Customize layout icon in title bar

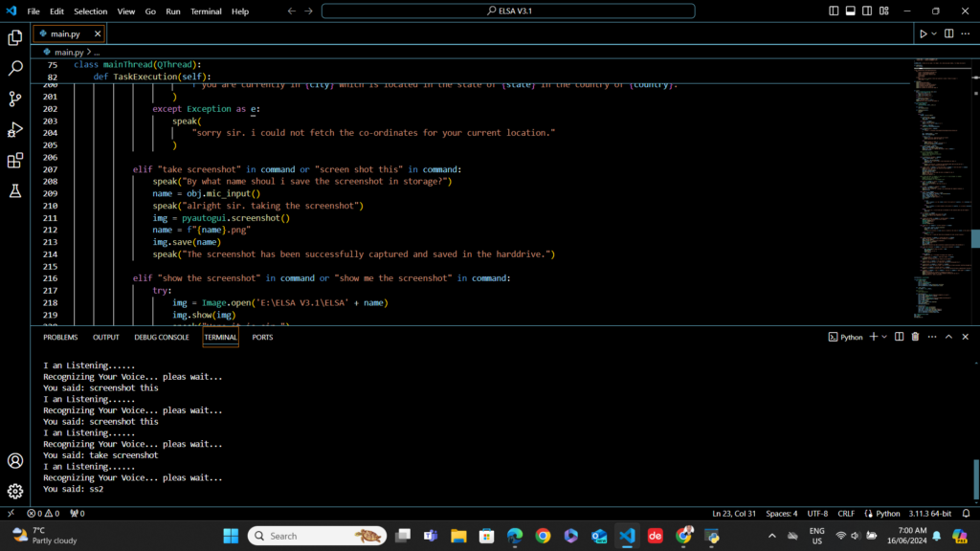[883, 11]
